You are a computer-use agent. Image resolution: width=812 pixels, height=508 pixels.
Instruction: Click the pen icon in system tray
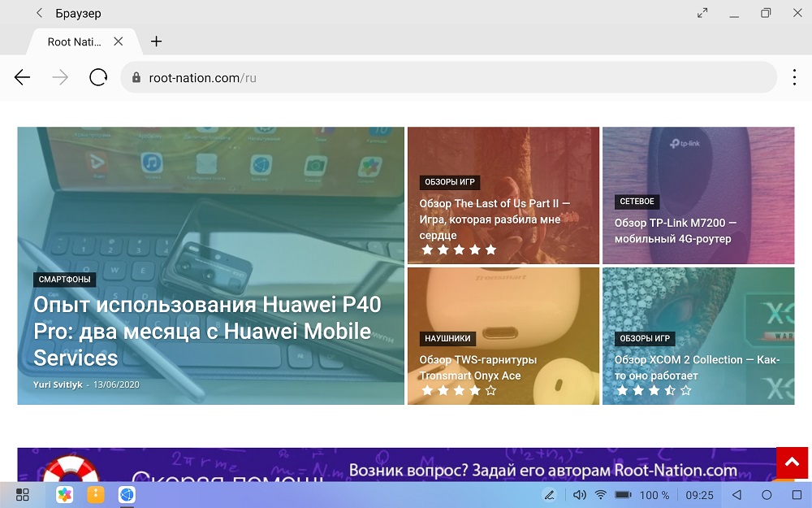click(x=550, y=495)
